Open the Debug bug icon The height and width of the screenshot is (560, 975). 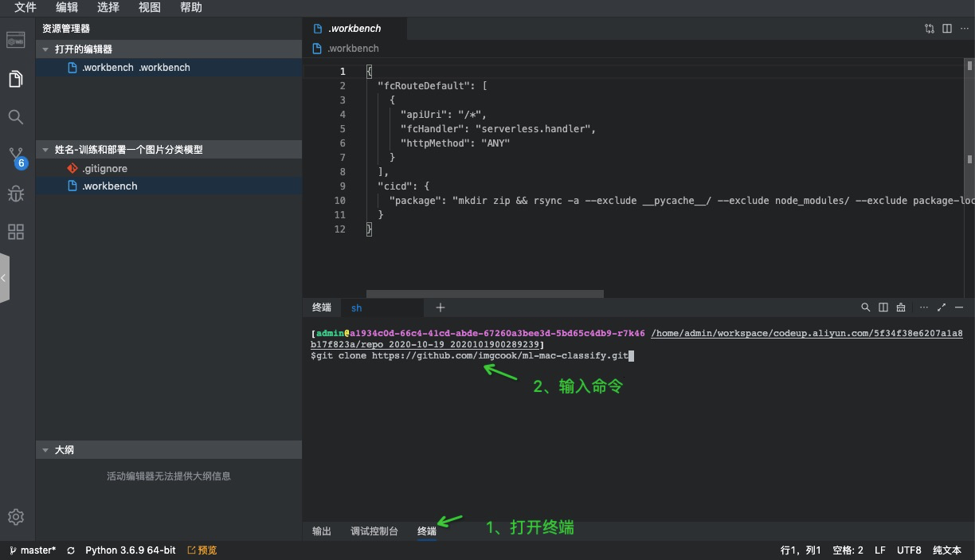[x=15, y=194]
